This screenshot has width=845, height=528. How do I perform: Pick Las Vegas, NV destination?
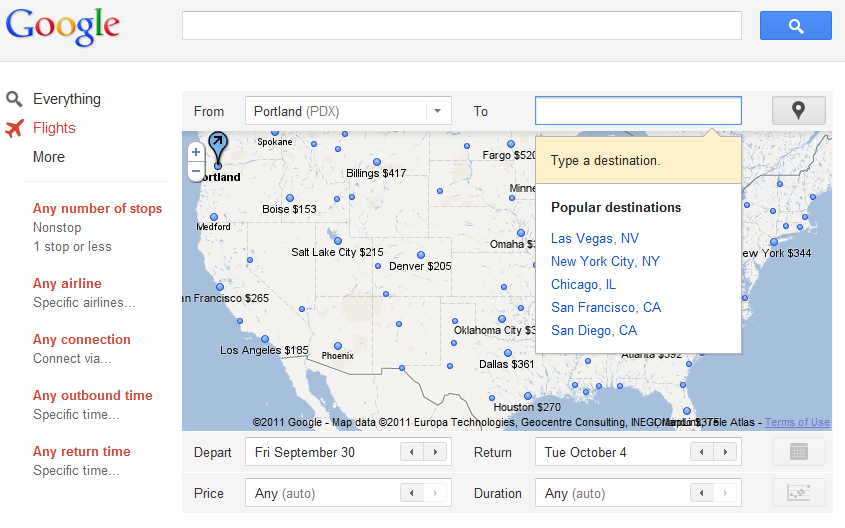pos(595,239)
